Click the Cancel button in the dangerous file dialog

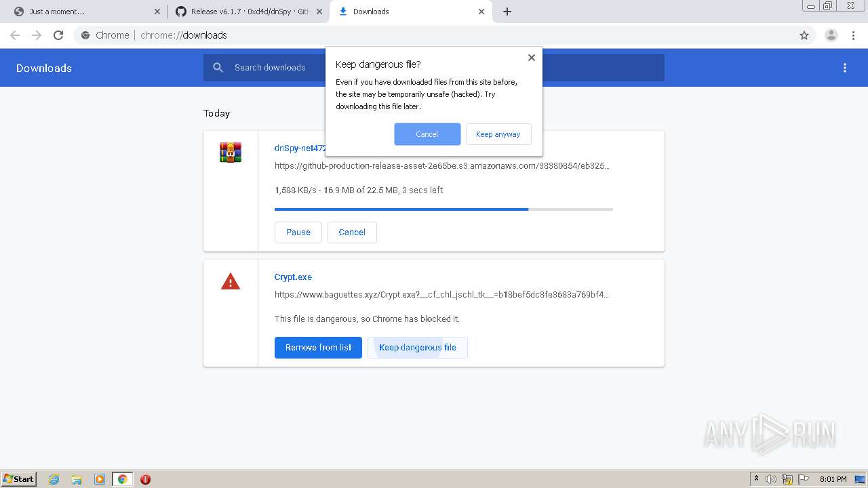pyautogui.click(x=427, y=134)
